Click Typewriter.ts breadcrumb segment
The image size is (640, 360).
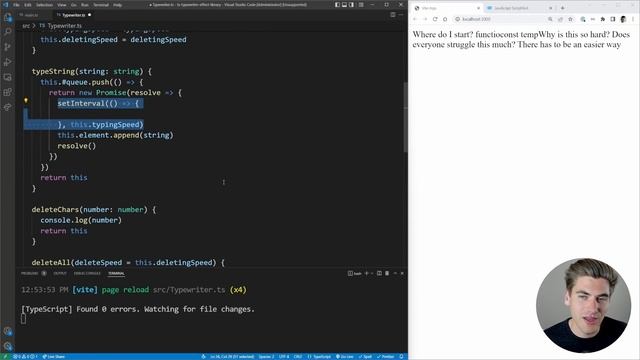coord(64,26)
